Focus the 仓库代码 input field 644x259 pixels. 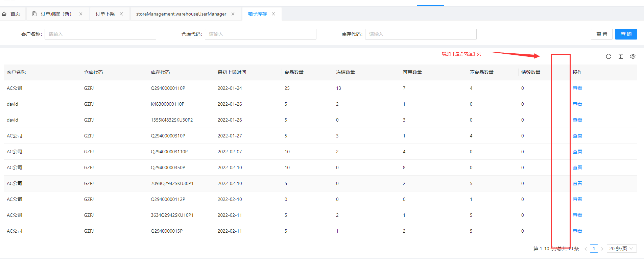[260, 34]
